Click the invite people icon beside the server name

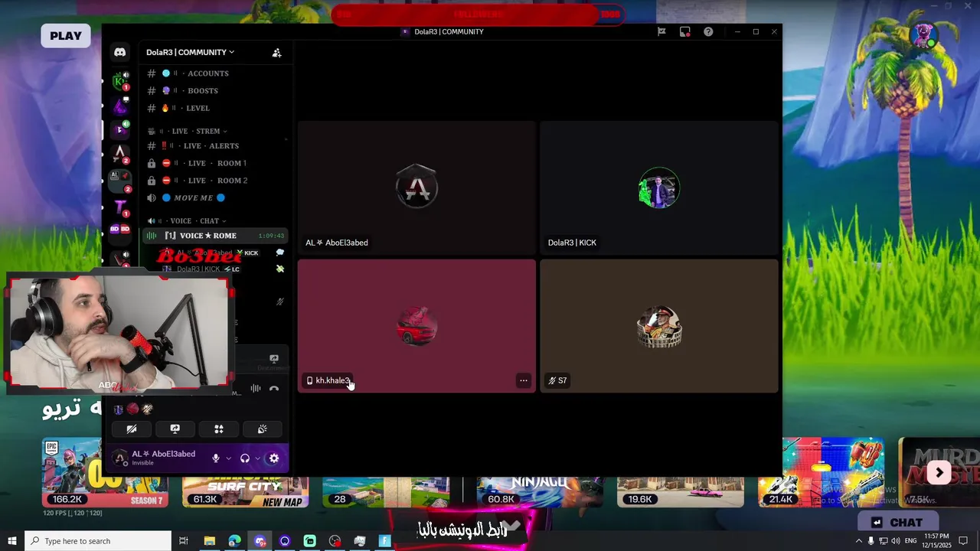pyautogui.click(x=276, y=53)
